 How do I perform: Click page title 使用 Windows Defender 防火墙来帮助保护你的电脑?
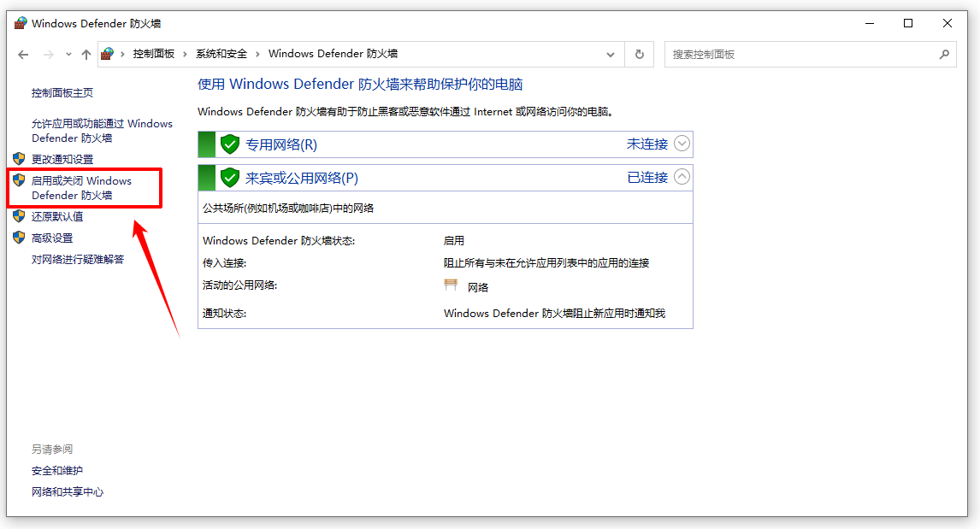pos(360,85)
